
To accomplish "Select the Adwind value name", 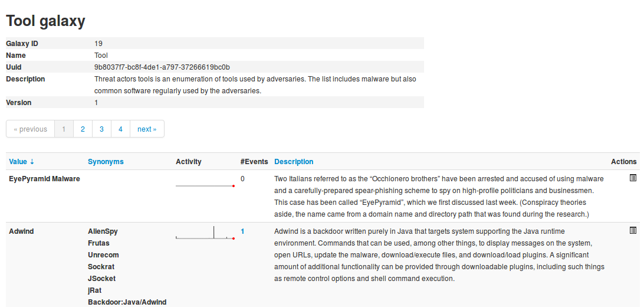I will [x=21, y=231].
